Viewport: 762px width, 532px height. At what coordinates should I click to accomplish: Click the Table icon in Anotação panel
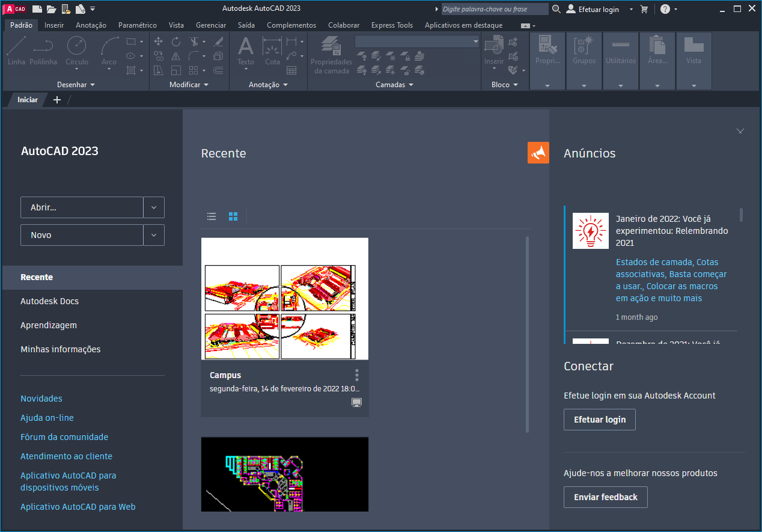[x=291, y=70]
